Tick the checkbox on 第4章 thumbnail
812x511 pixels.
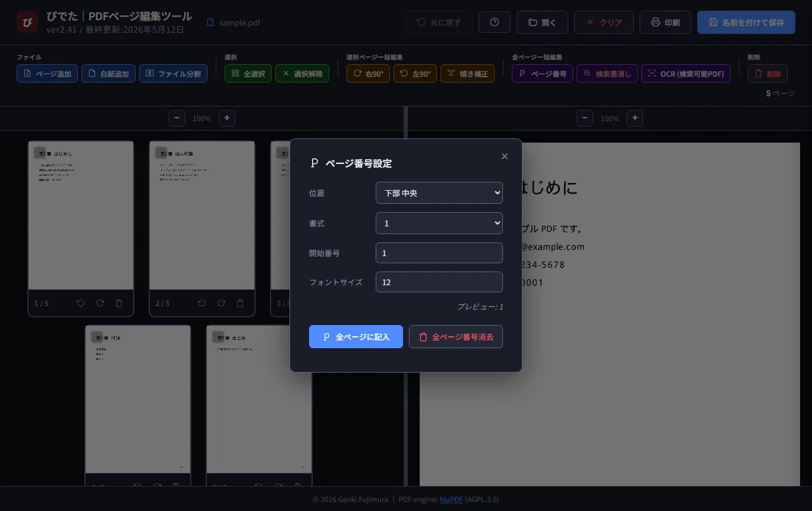97,337
